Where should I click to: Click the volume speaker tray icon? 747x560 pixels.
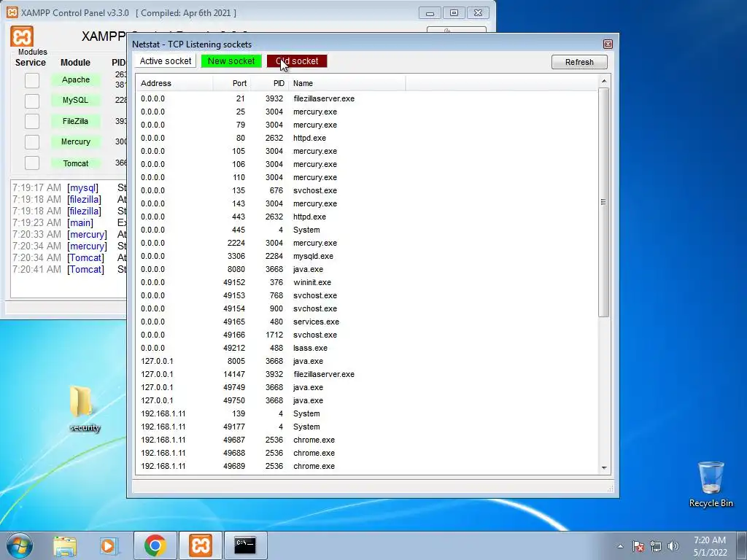pyautogui.click(x=673, y=545)
